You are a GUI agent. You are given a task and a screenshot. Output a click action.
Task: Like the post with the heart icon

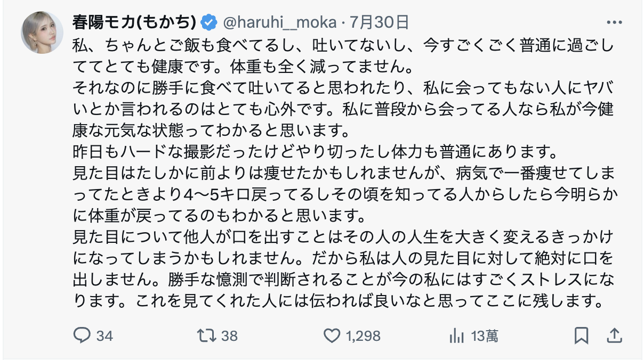pyautogui.click(x=332, y=336)
